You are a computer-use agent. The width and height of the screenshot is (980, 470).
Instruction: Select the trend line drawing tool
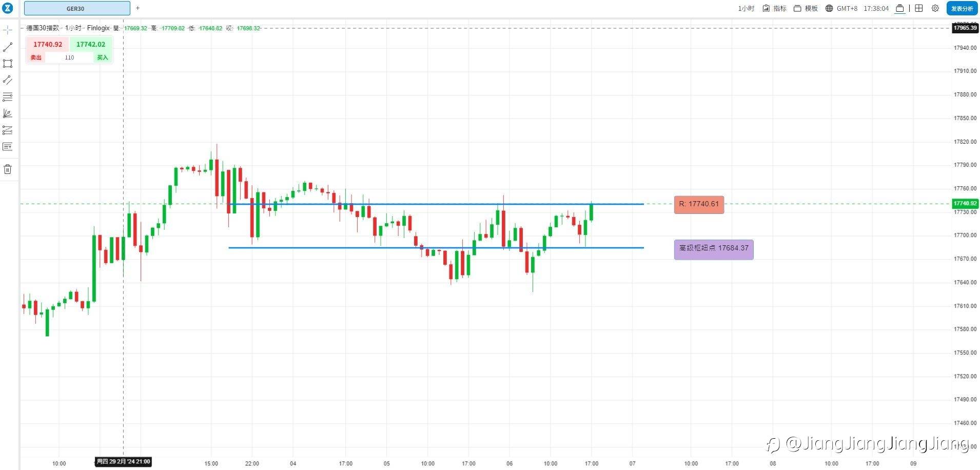click(8, 47)
